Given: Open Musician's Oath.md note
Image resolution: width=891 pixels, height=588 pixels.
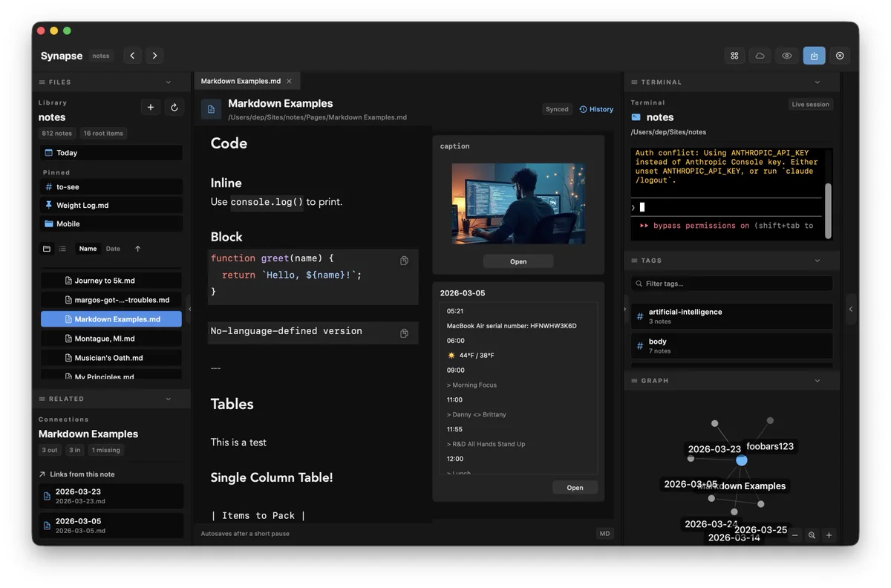Looking at the screenshot, I should [111, 358].
